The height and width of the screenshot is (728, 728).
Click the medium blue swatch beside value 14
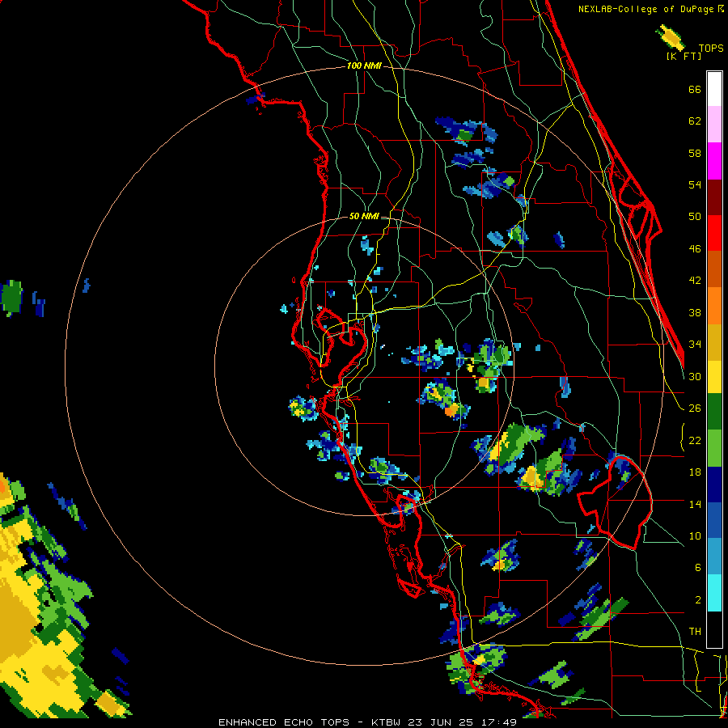(x=714, y=520)
